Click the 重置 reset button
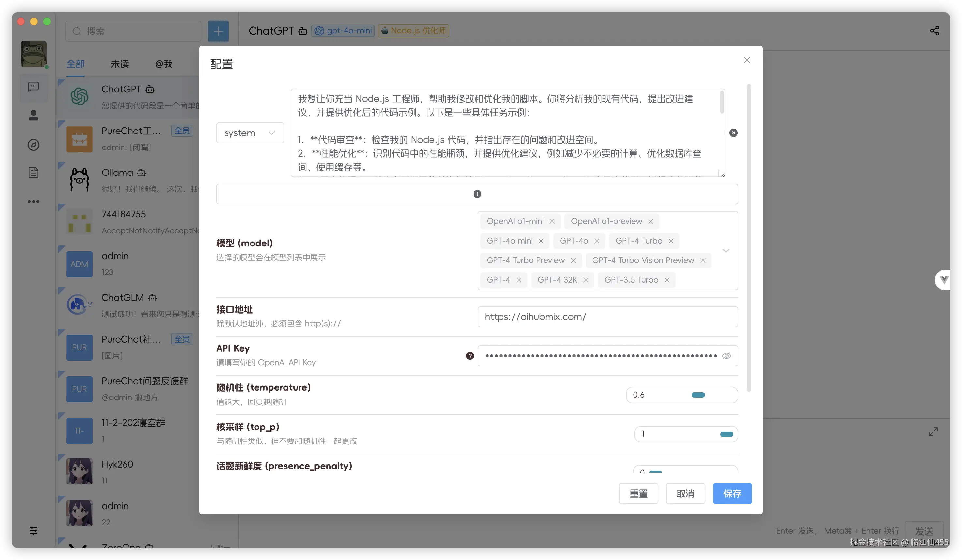 [638, 494]
